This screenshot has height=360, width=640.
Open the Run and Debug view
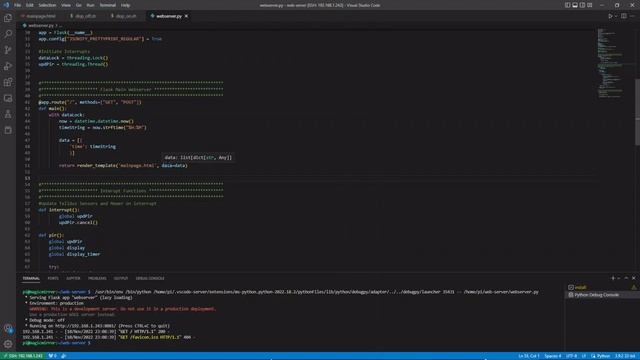(8, 66)
